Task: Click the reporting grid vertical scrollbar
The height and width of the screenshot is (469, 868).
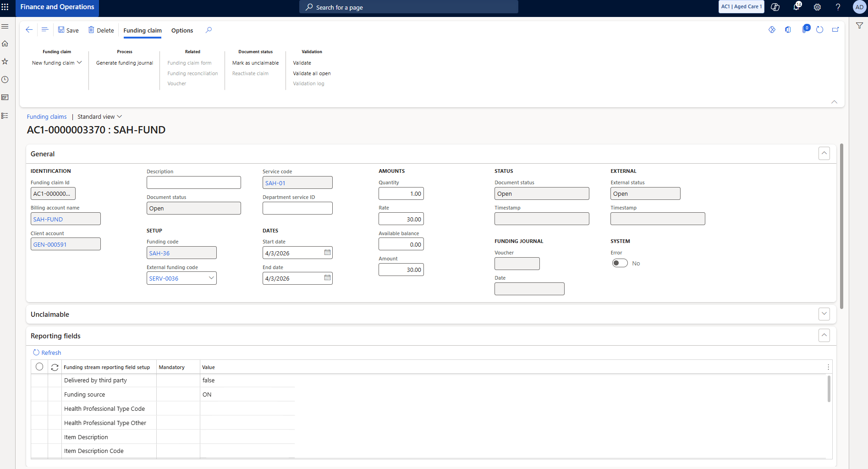Action: (829, 389)
